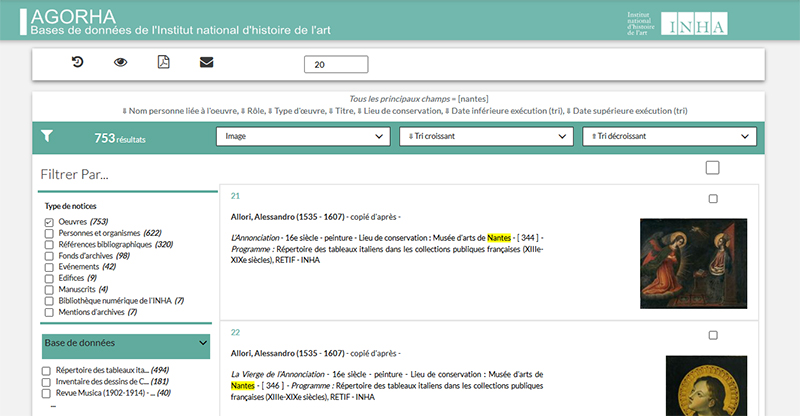Check Mentions d'archives filter
800x416 pixels.
click(49, 312)
